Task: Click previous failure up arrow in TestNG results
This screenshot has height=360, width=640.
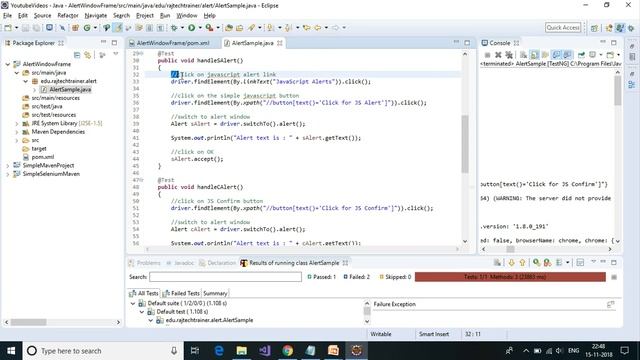Action: coord(522,263)
